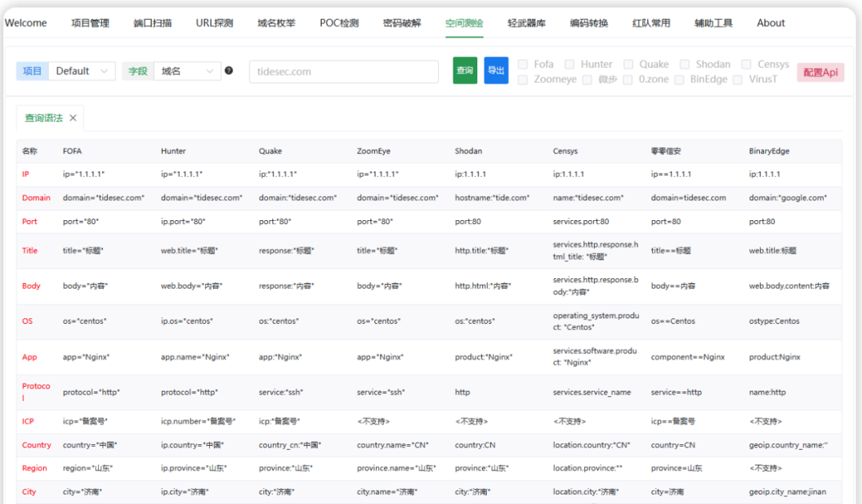Enable the Quake checkbox
862x504 pixels.
click(x=628, y=65)
